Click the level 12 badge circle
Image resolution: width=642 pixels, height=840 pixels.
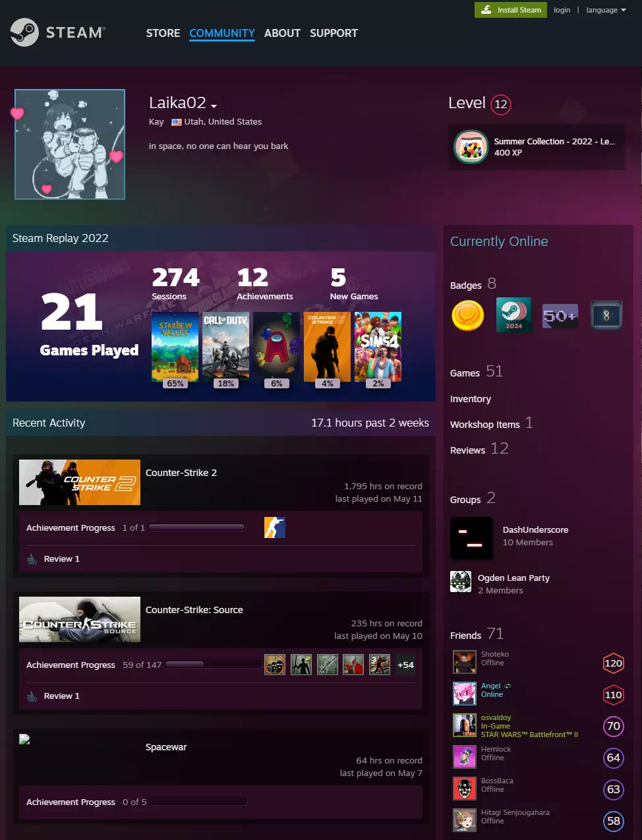(x=501, y=104)
